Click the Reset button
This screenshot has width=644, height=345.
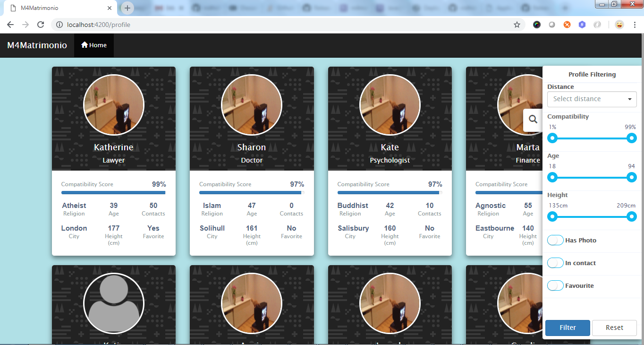tap(614, 328)
